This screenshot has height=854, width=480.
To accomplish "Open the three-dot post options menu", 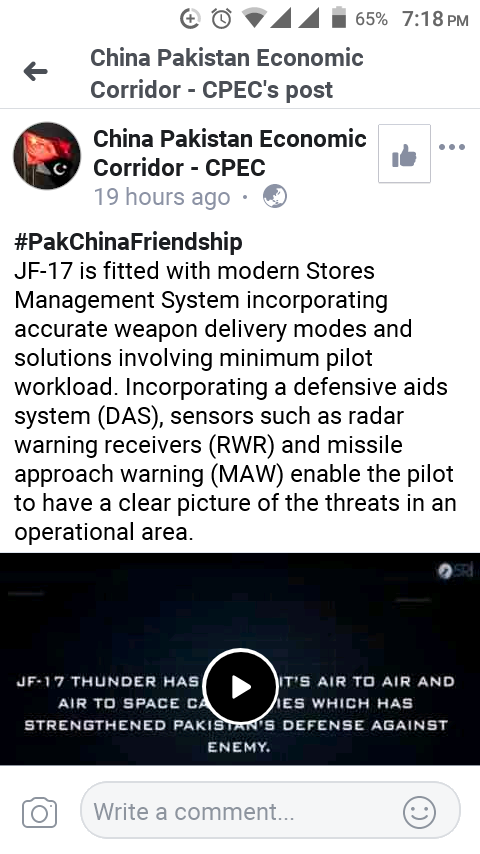I will (452, 147).
